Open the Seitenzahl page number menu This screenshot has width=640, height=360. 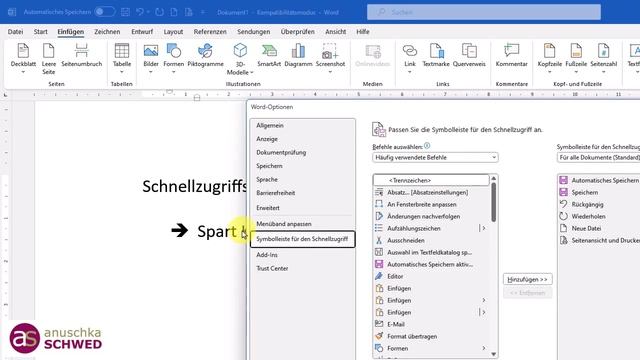coord(603,59)
